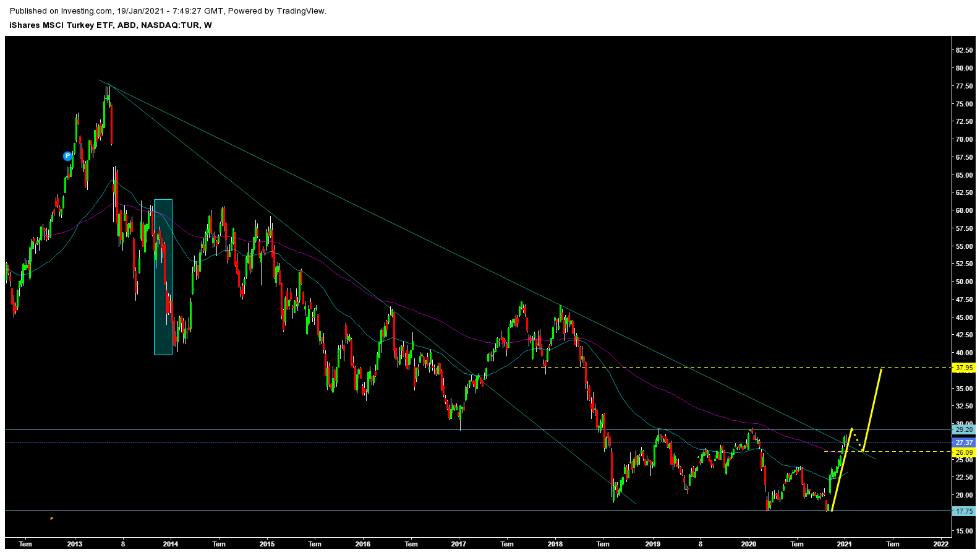Click the 65.00 value on the price axis
The image size is (980, 552).
click(x=964, y=175)
